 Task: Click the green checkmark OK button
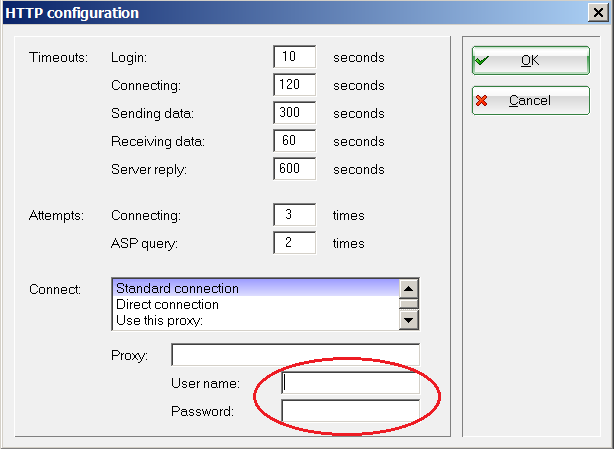pos(530,60)
